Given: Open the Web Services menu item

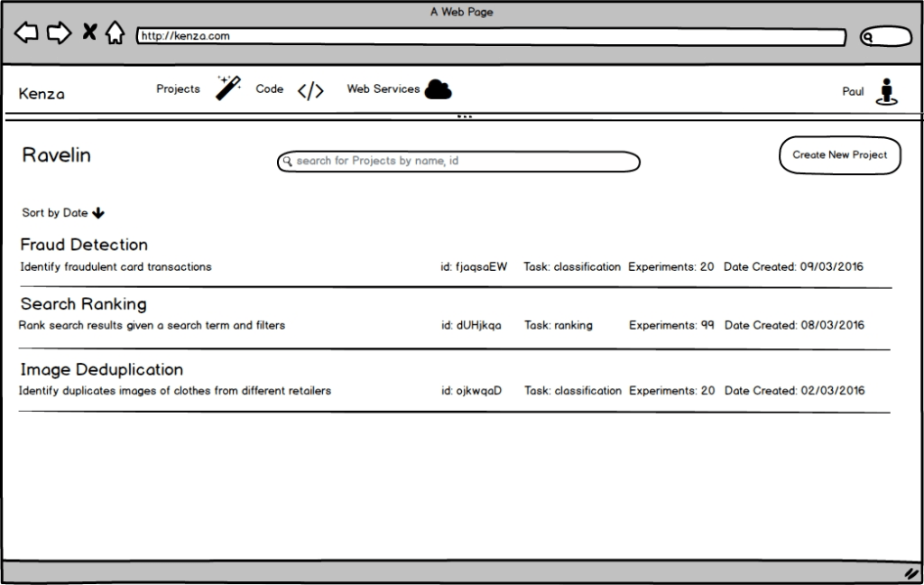Looking at the screenshot, I should click(x=383, y=89).
